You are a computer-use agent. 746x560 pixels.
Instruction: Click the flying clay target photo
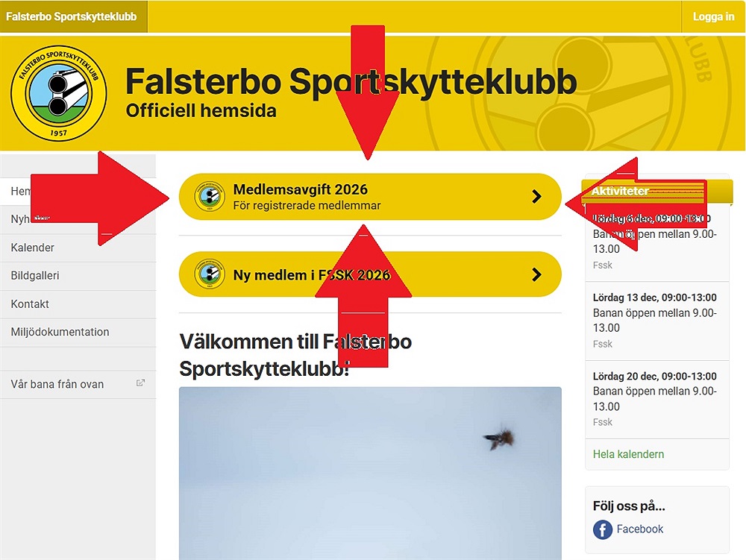(370, 473)
